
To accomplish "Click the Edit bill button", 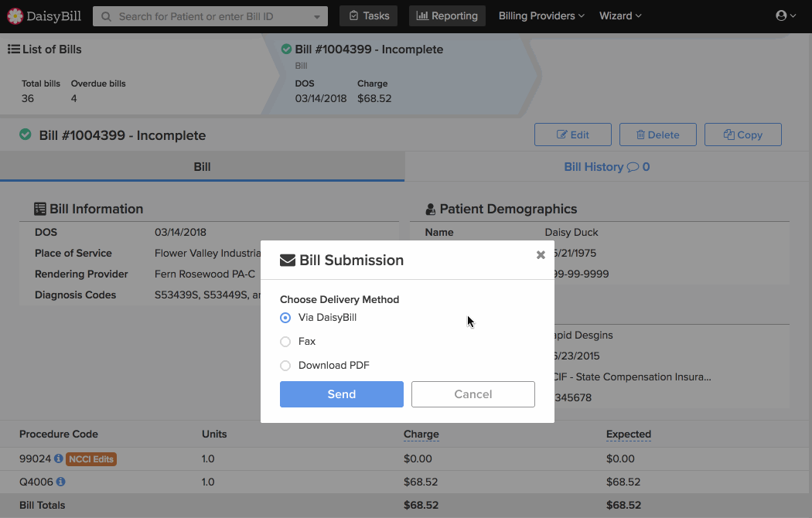I will (x=573, y=135).
